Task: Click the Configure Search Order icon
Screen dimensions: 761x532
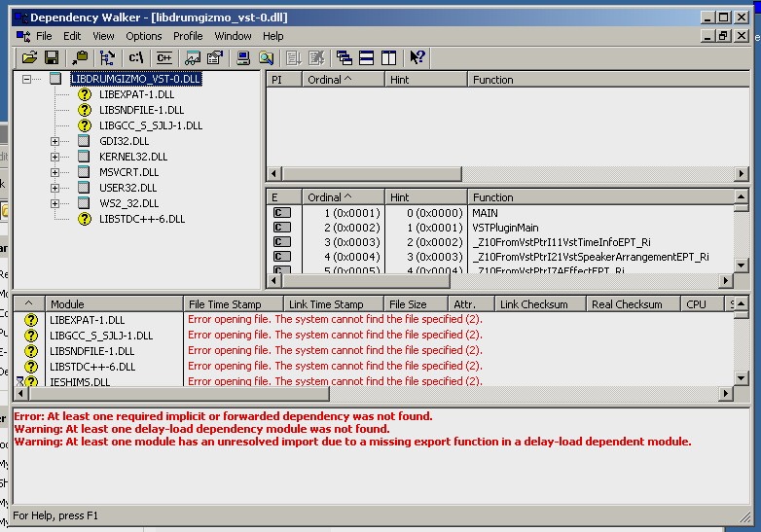Action: (266, 57)
